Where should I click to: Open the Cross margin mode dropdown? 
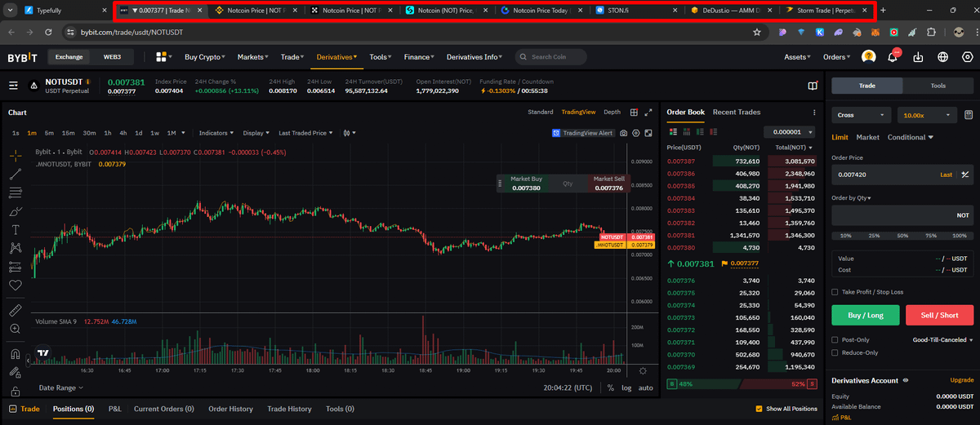point(862,116)
